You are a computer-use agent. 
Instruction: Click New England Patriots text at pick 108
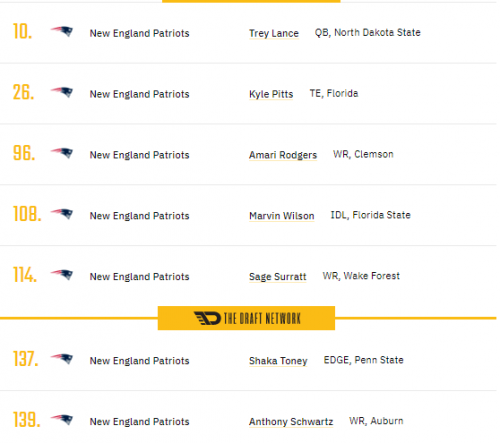(x=139, y=216)
